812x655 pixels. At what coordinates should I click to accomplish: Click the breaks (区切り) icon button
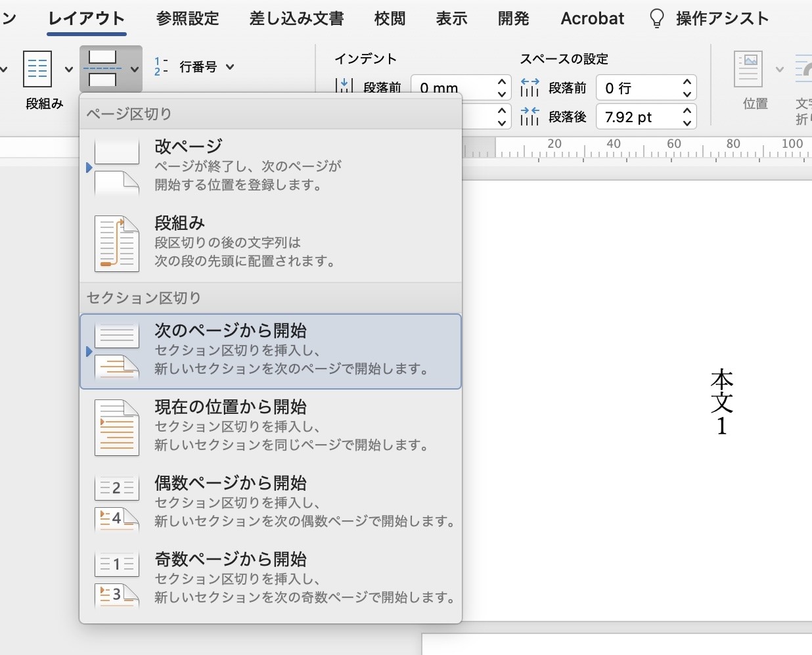(103, 68)
